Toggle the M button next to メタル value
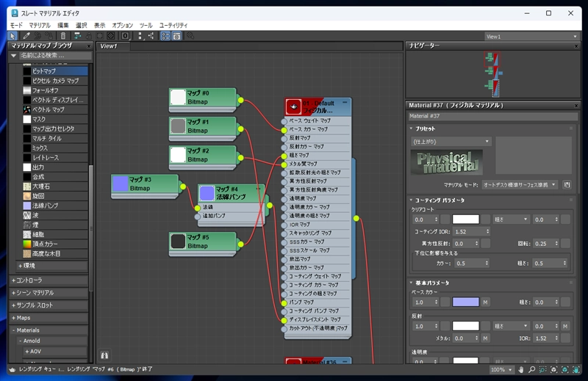 click(485, 338)
